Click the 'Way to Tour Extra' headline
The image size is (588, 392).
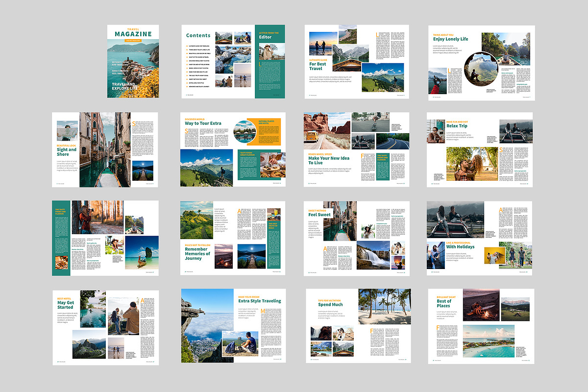pos(202,123)
